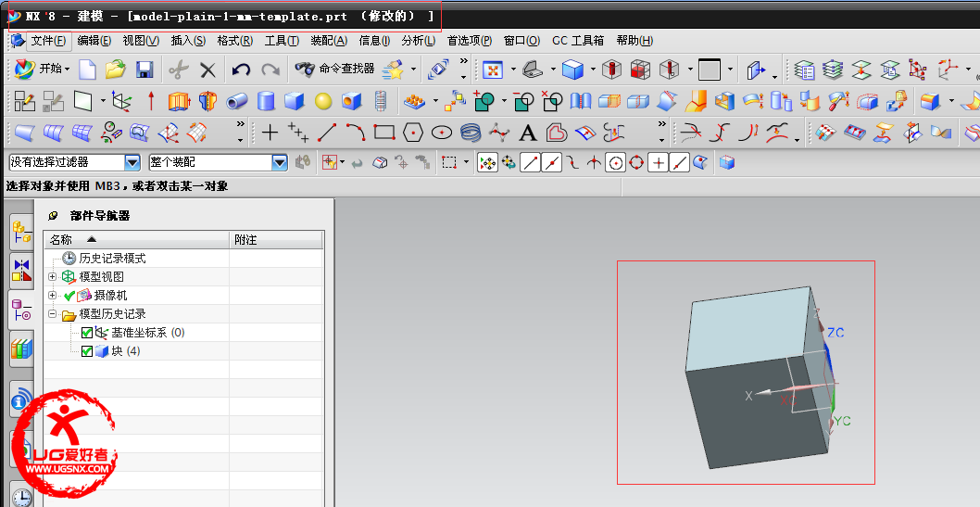Click the Fit view icon with orange arrows
The height and width of the screenshot is (507, 980).
493,70
